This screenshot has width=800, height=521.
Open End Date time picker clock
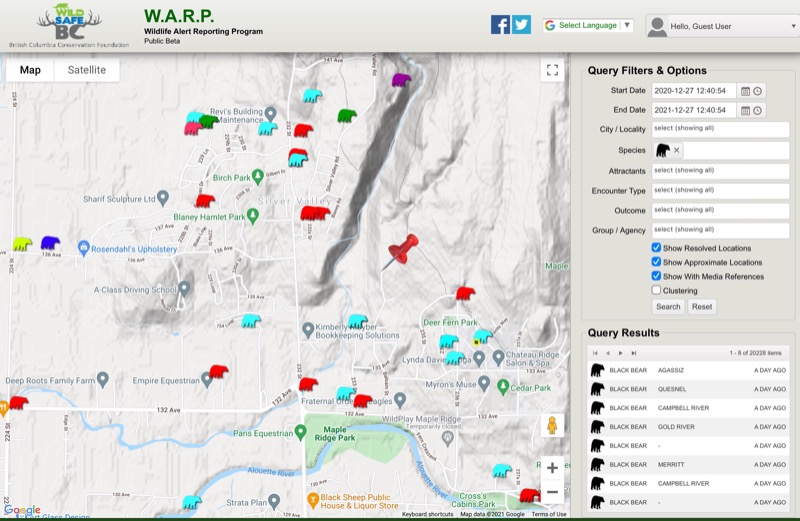[758, 110]
